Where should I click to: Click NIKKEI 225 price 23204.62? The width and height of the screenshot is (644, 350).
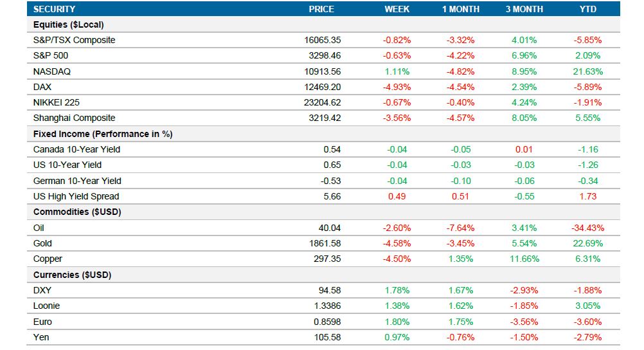pyautogui.click(x=323, y=102)
